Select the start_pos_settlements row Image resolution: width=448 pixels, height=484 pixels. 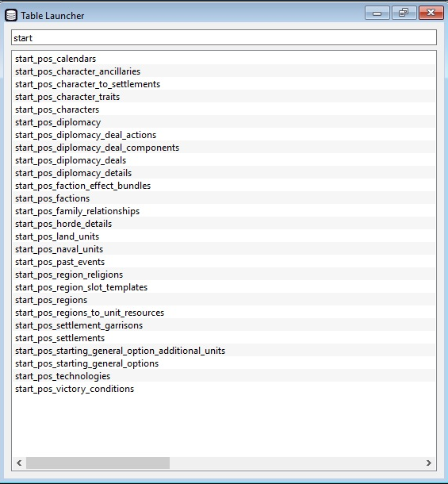click(224, 338)
